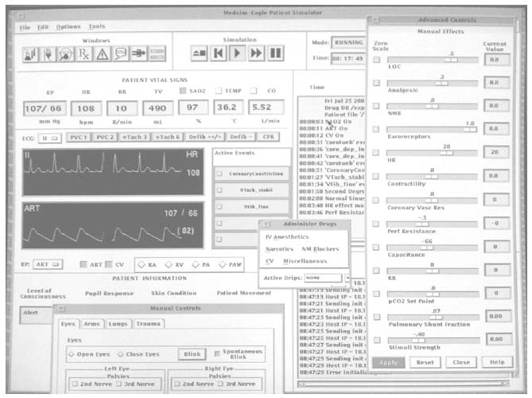Image resolution: width=532 pixels, height=398 pixels.
Task: Select the RA radio option
Action: 142,264
